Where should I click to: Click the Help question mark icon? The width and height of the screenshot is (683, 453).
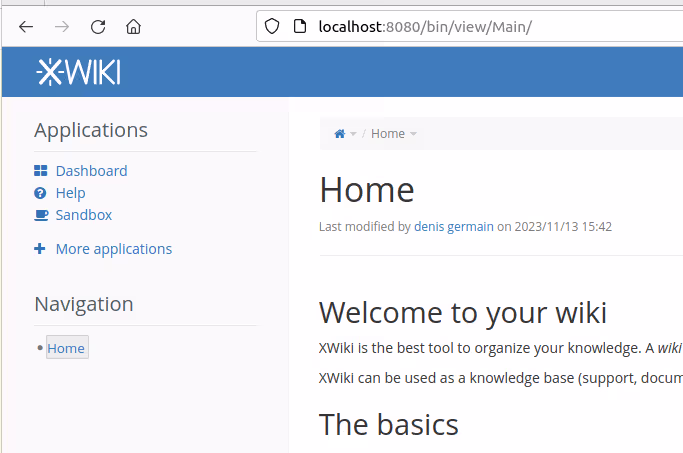pyautogui.click(x=40, y=193)
